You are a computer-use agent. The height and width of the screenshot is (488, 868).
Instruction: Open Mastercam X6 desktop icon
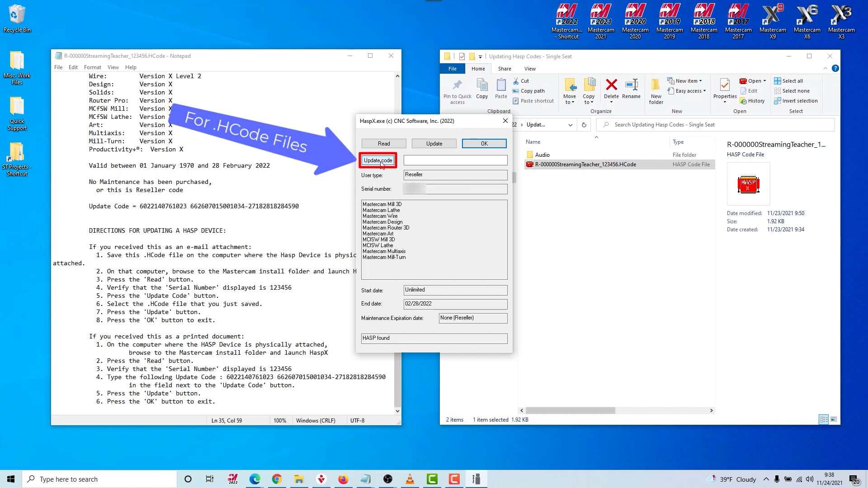[x=807, y=21]
